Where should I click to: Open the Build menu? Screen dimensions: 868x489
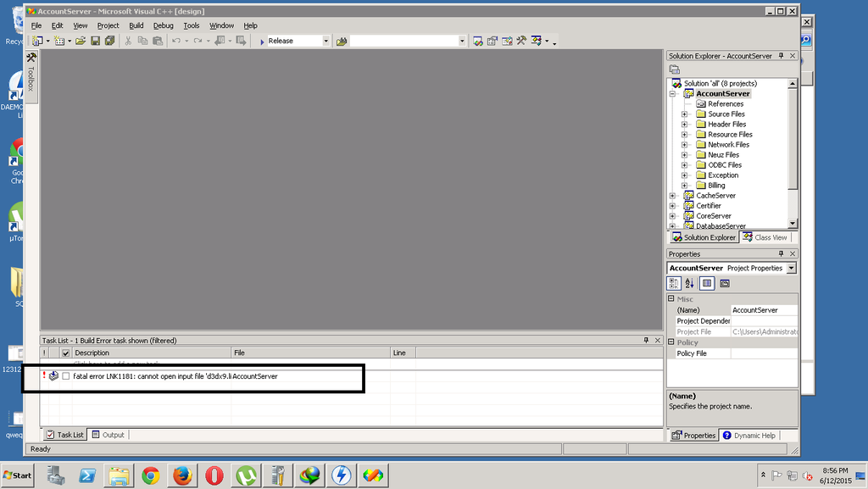[x=136, y=26]
